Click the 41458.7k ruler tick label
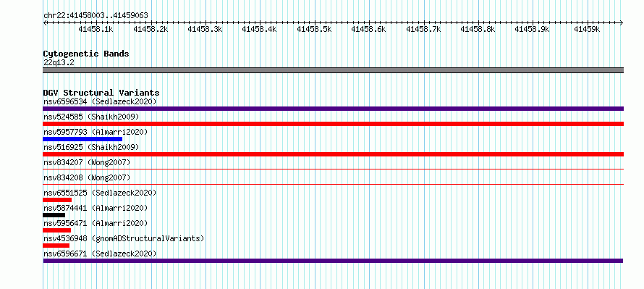644x289 pixels. pos(423,29)
